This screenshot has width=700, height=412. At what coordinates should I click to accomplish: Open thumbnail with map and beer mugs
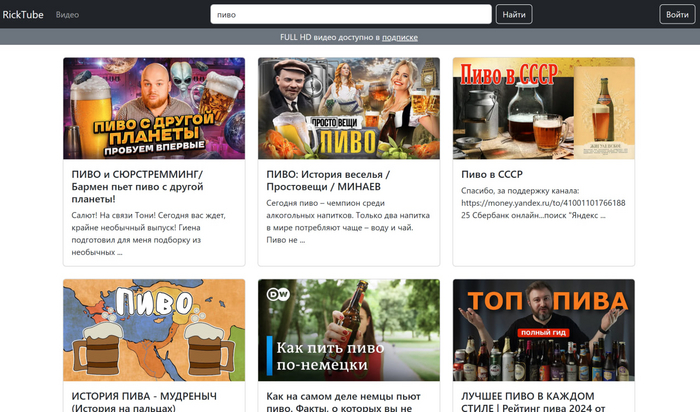(154, 330)
